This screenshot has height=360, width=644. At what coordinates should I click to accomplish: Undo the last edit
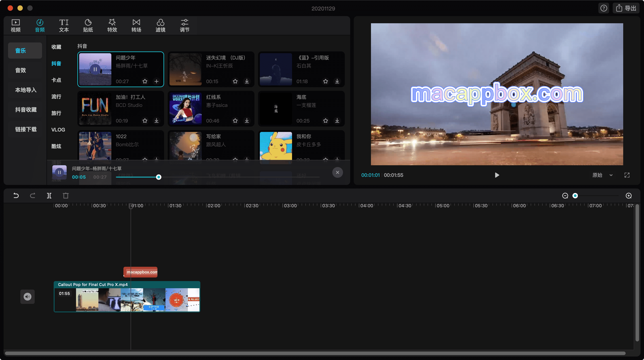tap(16, 195)
